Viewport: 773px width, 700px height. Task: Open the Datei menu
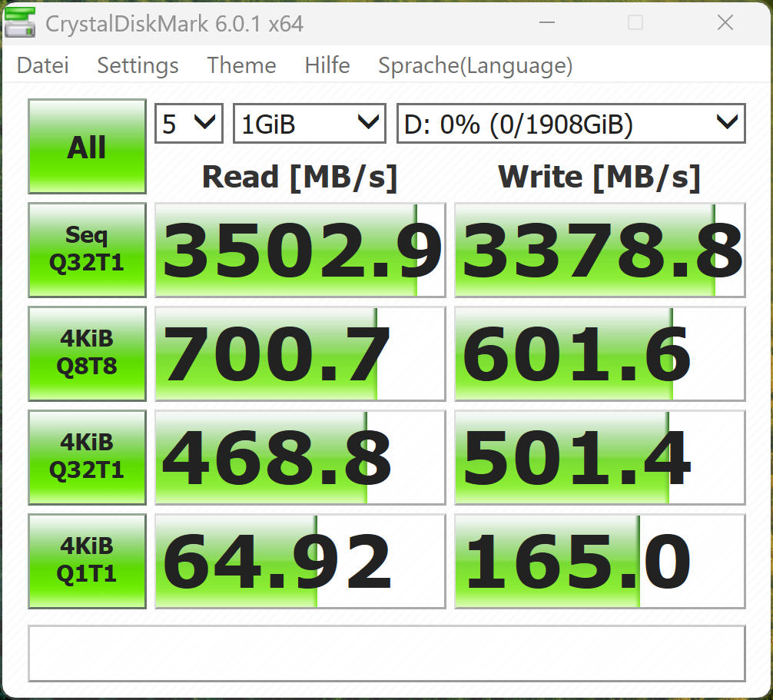pos(43,66)
